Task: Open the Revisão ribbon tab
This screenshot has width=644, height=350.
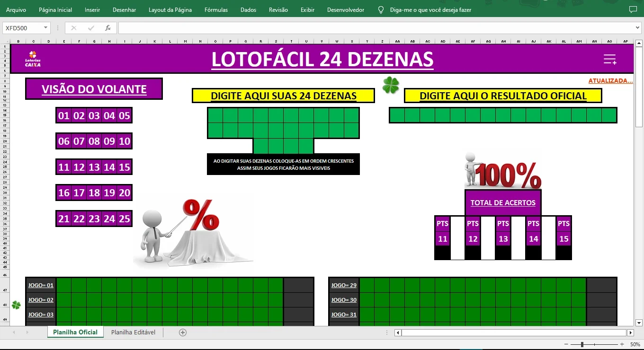Action: coord(278,9)
